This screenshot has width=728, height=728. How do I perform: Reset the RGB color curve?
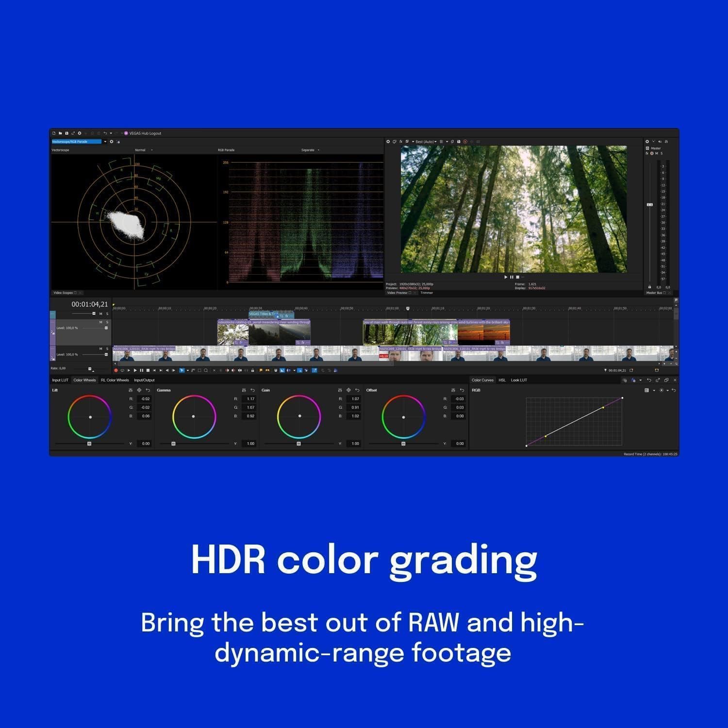click(x=674, y=390)
